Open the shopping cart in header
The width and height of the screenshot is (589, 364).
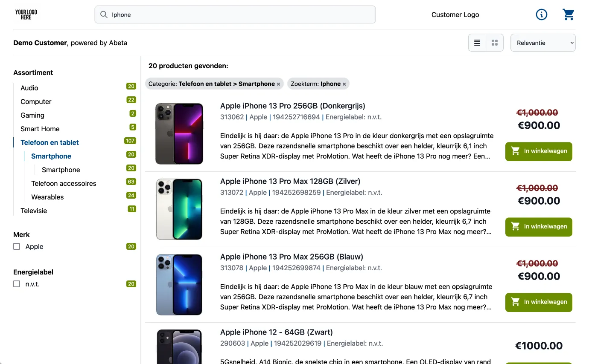(x=569, y=14)
